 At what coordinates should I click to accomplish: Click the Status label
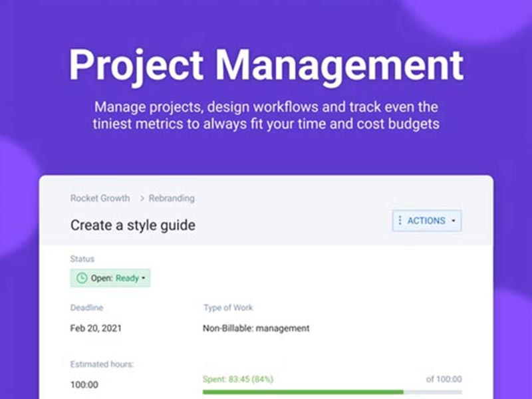pos(82,259)
